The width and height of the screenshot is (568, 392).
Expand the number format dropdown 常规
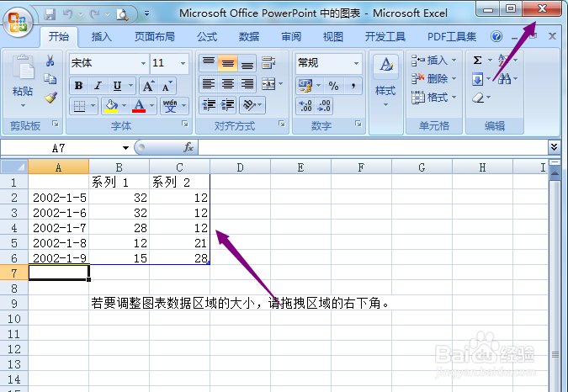coord(357,63)
